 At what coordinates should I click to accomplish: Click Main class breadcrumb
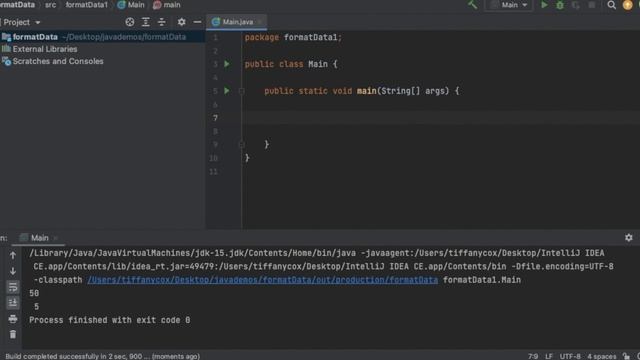pyautogui.click(x=131, y=5)
